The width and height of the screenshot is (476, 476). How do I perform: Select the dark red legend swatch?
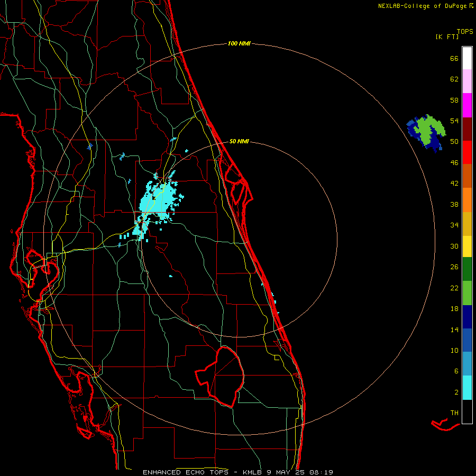click(467, 129)
